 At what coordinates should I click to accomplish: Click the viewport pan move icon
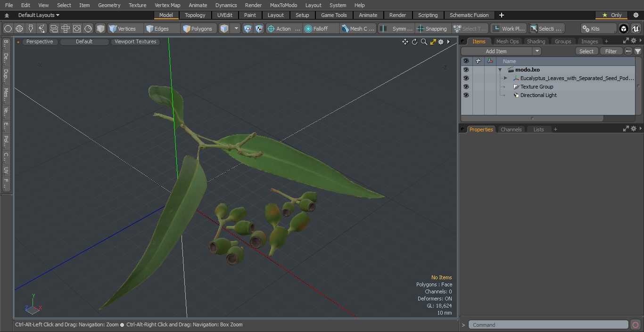[x=405, y=42]
